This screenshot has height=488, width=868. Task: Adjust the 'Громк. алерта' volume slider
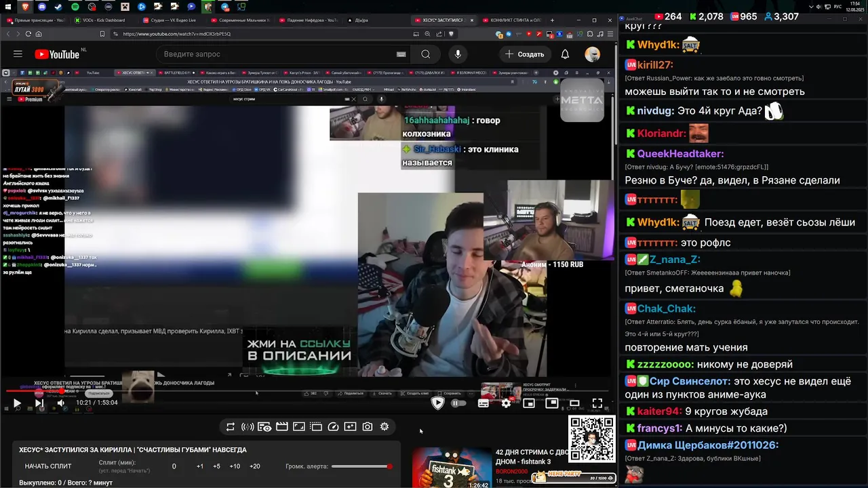click(x=362, y=466)
